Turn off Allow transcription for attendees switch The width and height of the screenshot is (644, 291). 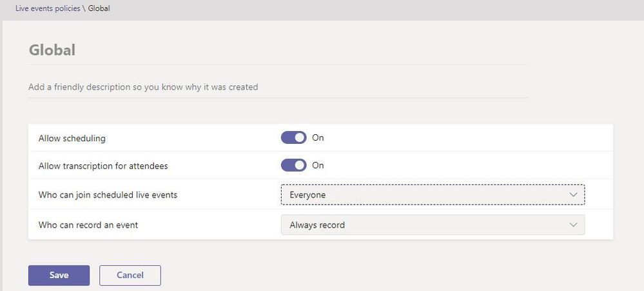click(293, 165)
